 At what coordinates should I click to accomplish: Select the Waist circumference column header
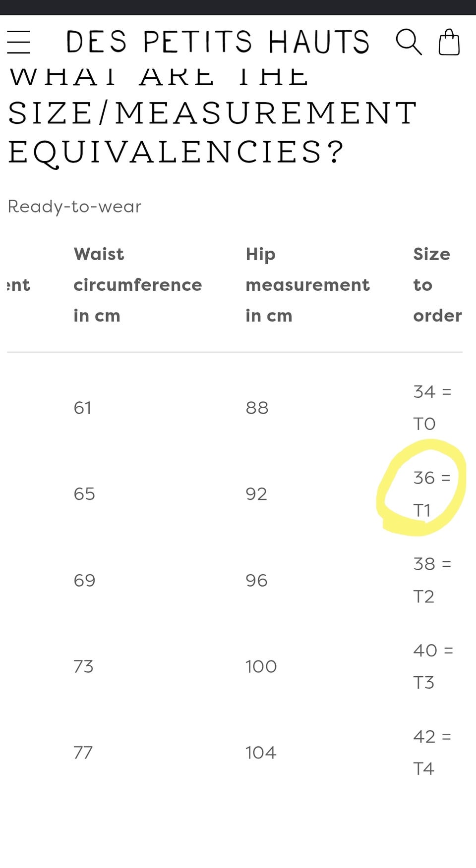[x=138, y=285]
